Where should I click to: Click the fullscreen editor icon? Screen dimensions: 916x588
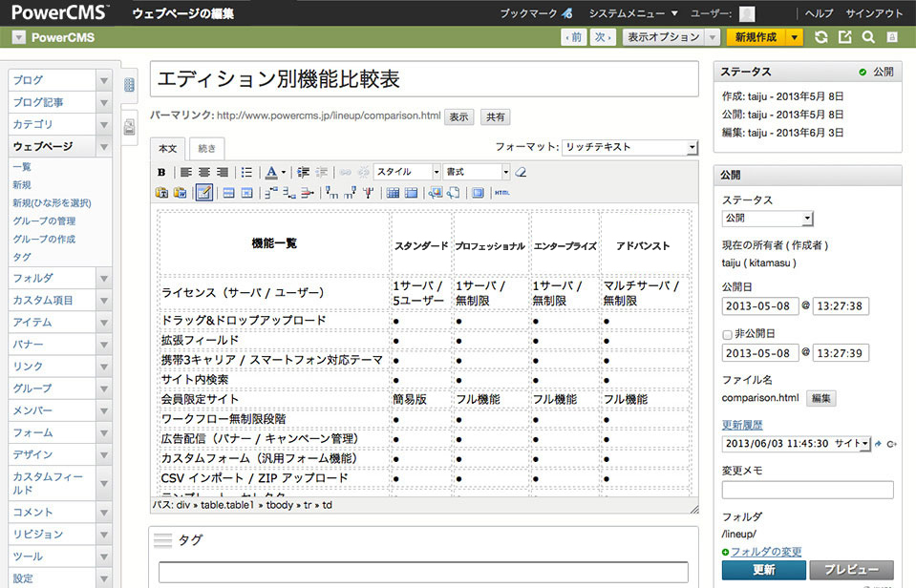(478, 193)
